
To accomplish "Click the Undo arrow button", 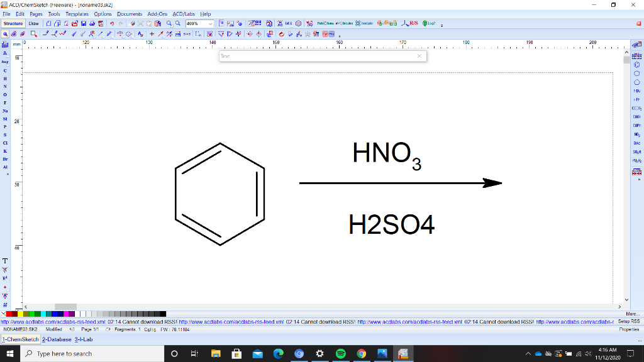I will pyautogui.click(x=112, y=24).
